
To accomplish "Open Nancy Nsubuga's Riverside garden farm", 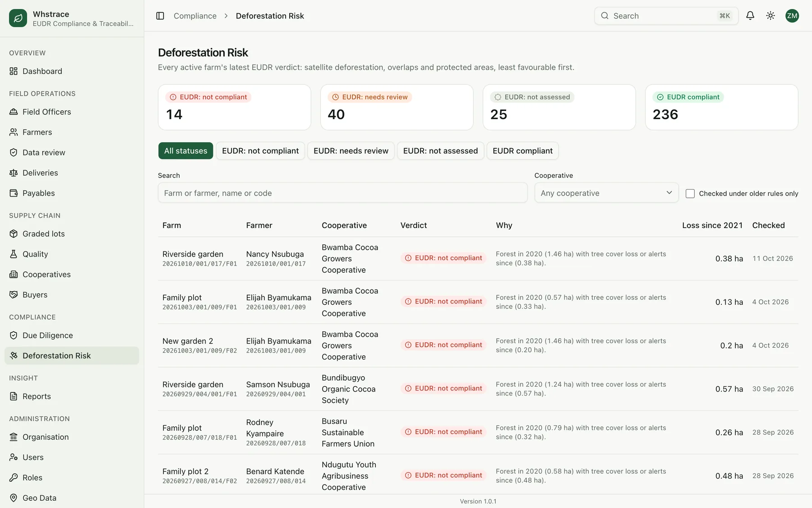I will coord(193,254).
